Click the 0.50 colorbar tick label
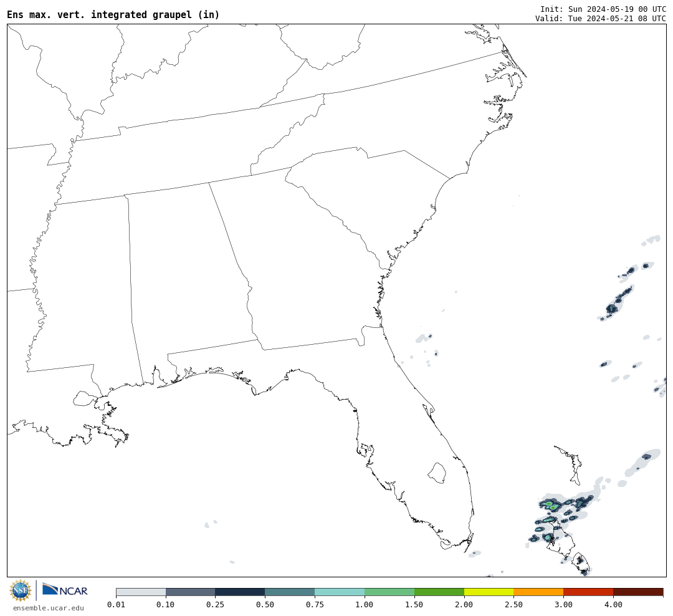This screenshot has height=616, width=673. tap(265, 604)
